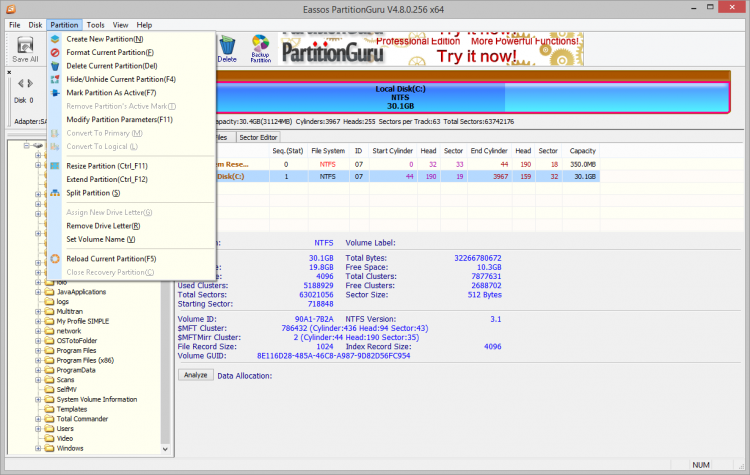750x475 pixels.
Task: Click the Delete Current Partition trash icon
Action: tap(55, 66)
